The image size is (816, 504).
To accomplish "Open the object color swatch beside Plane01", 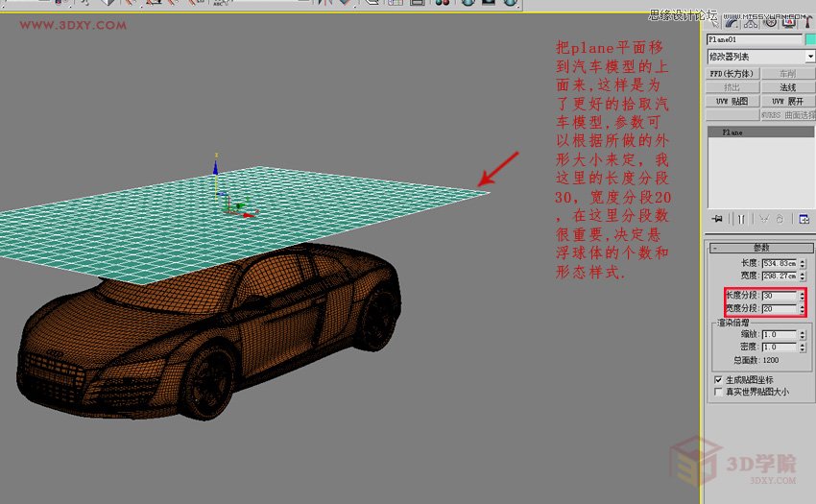I will pos(810,39).
